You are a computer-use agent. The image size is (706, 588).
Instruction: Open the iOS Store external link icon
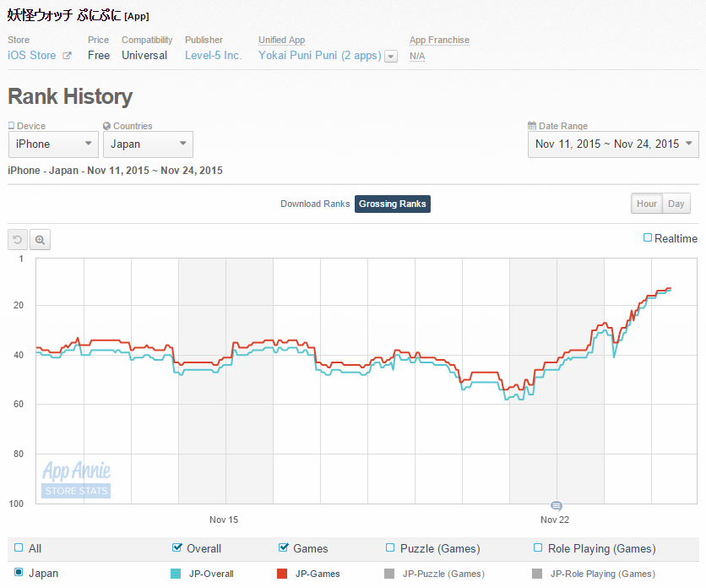pyautogui.click(x=67, y=56)
